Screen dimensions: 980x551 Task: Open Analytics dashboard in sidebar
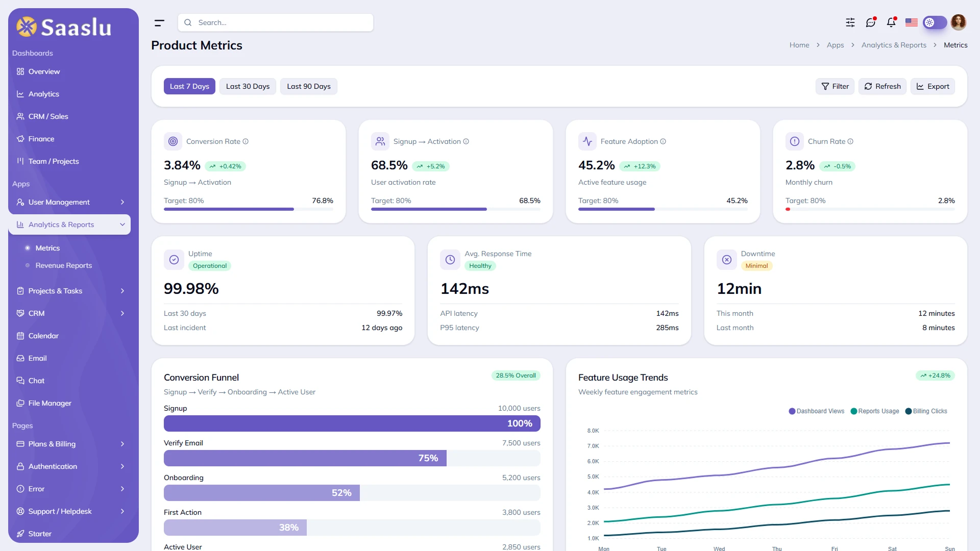[x=69, y=94]
